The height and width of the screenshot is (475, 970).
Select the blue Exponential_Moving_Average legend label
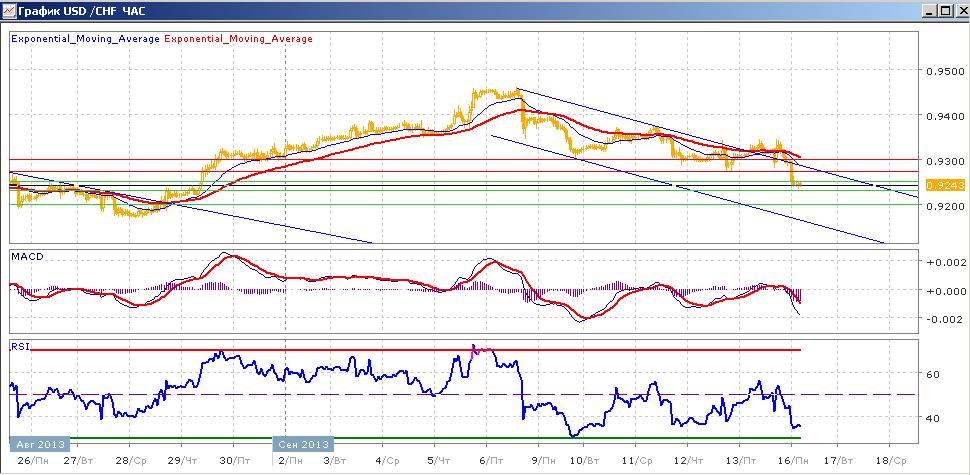tap(86, 38)
